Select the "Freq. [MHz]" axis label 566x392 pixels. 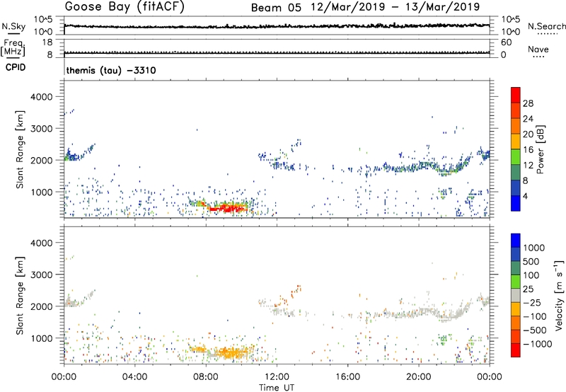click(13, 47)
